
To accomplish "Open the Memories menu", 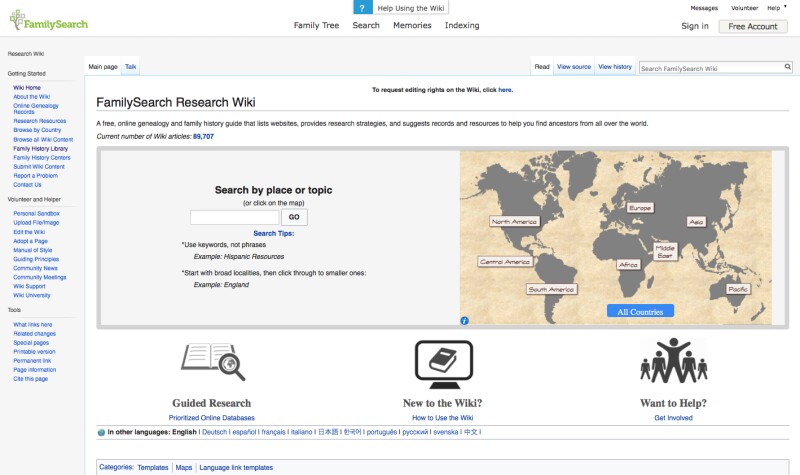I will (x=412, y=25).
